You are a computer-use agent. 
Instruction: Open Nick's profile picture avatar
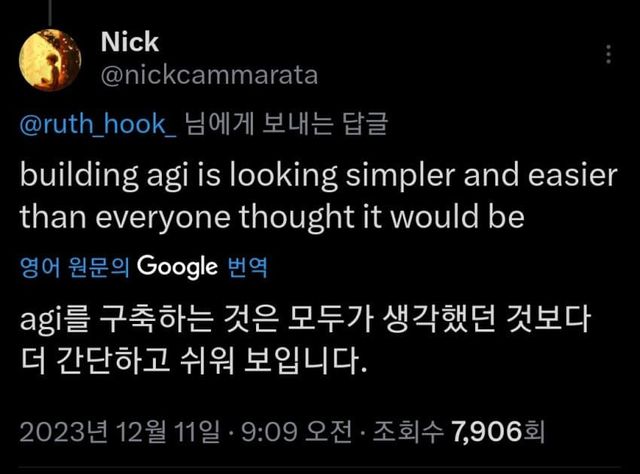pyautogui.click(x=47, y=57)
